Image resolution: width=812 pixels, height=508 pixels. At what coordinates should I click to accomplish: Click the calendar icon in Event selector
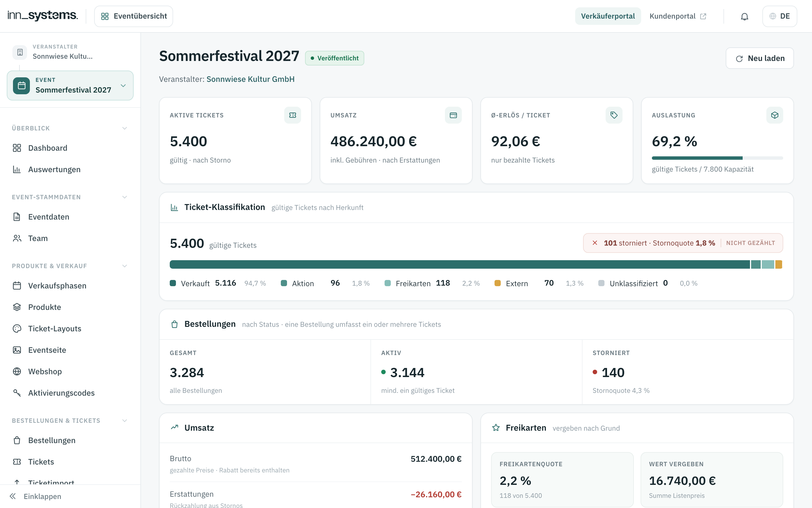point(21,86)
